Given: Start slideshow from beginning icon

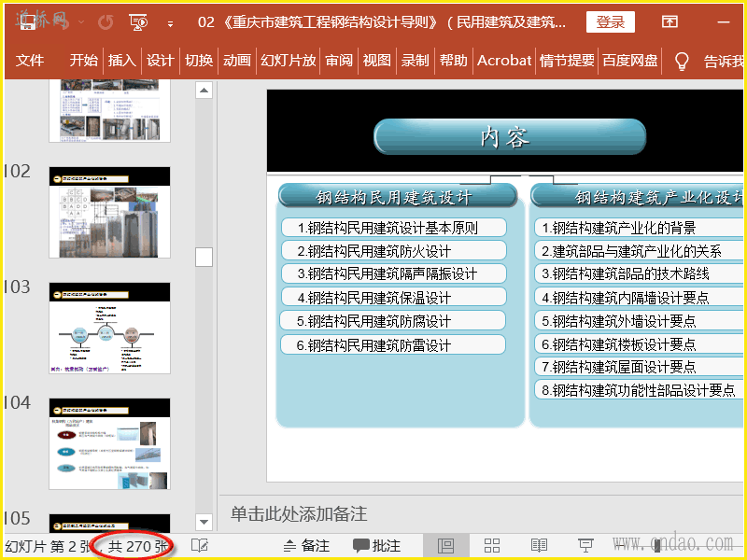Looking at the screenshot, I should tap(138, 21).
